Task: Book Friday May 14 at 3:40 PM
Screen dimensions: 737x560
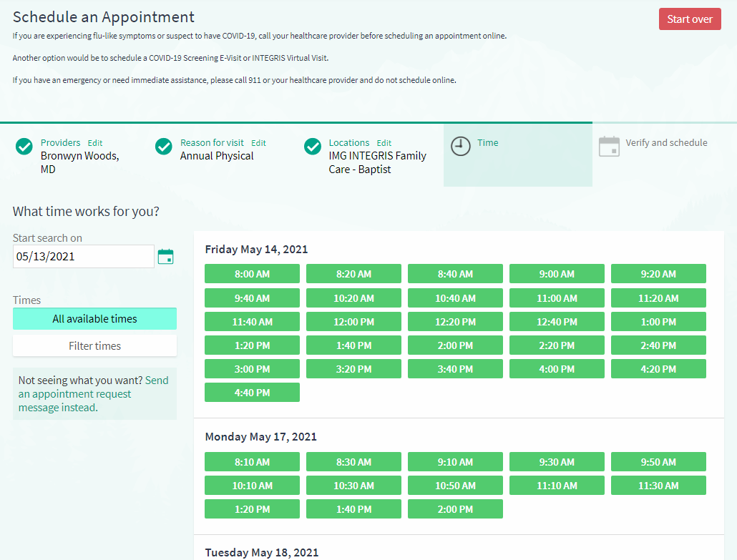Action: pos(455,369)
